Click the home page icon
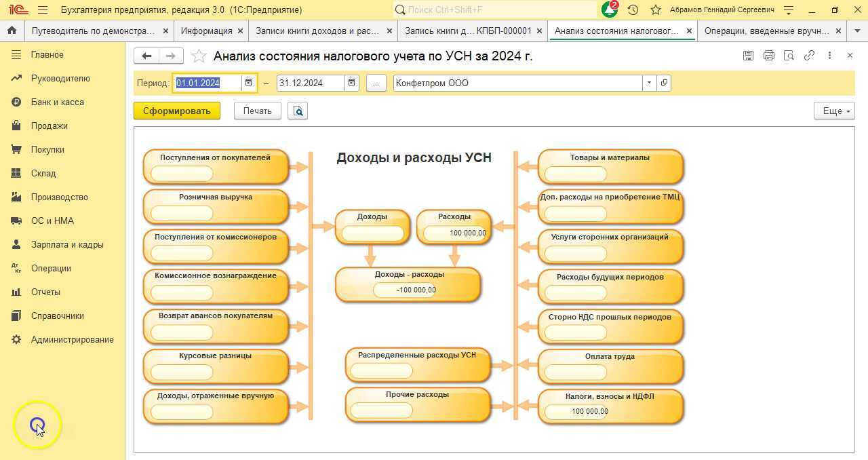 [12, 31]
